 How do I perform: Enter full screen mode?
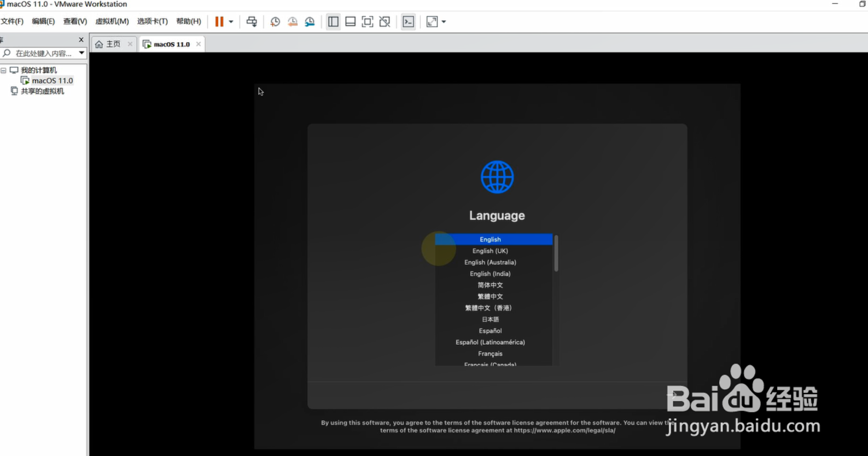368,21
